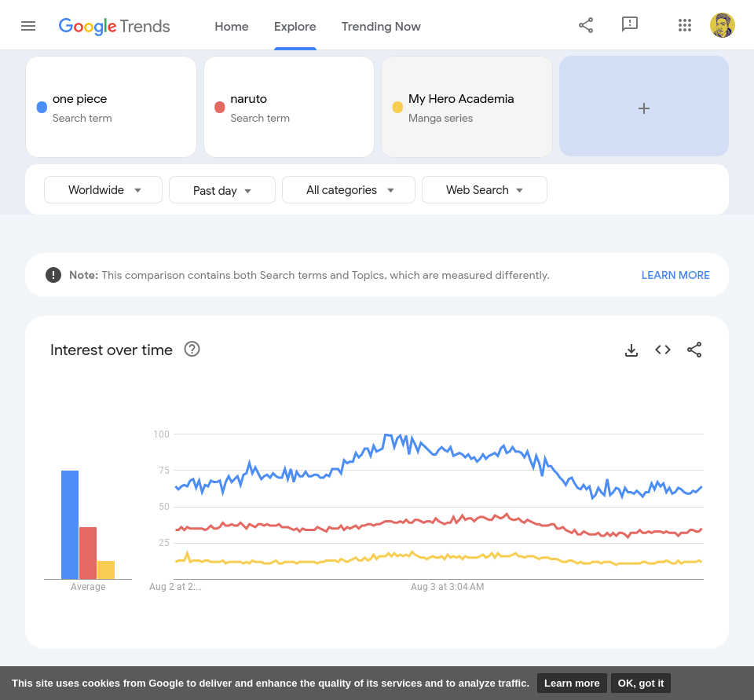The image size is (754, 700).
Task: Edit the naruto search term card
Action: click(x=288, y=107)
